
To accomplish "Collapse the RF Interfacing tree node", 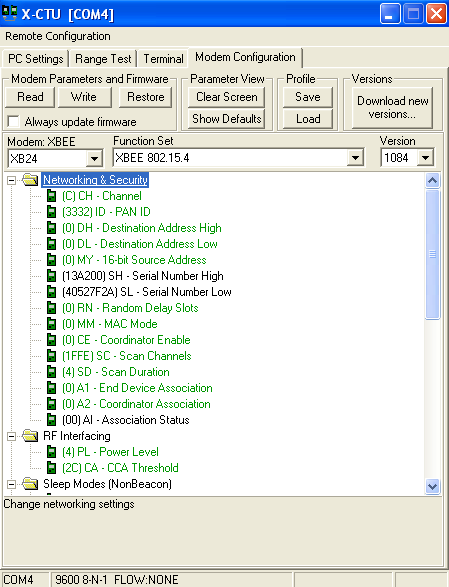I will pos(11,437).
